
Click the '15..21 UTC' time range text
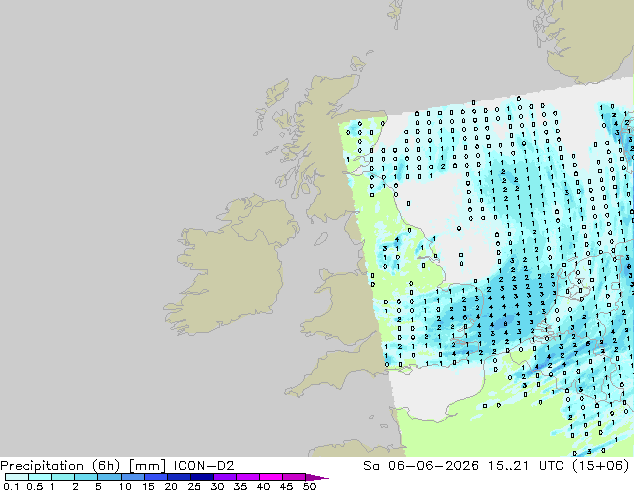pos(527,466)
